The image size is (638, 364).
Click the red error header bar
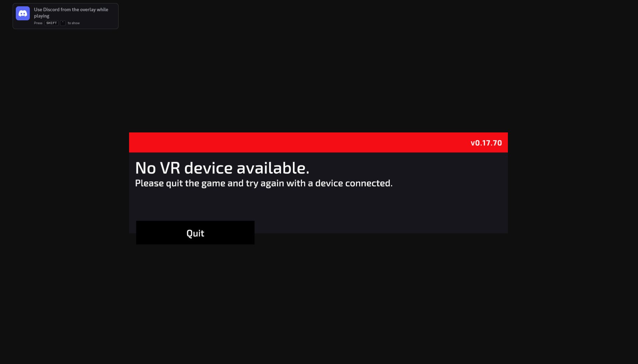coord(318,143)
